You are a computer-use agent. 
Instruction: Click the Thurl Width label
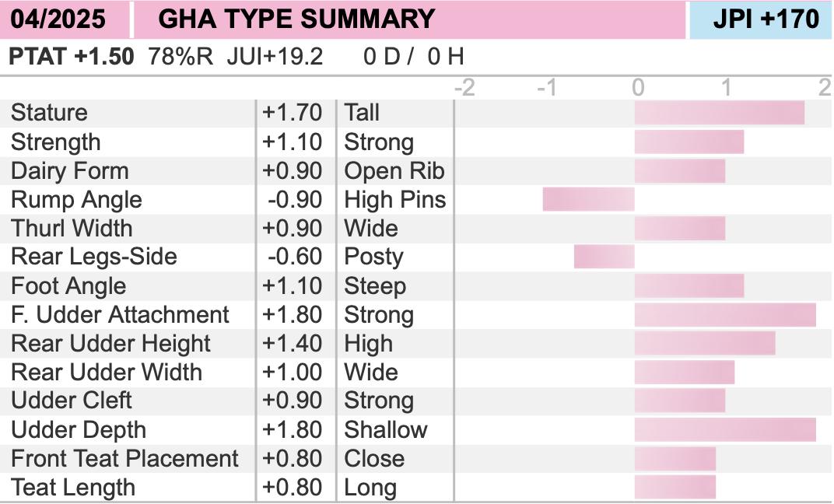coord(72,229)
